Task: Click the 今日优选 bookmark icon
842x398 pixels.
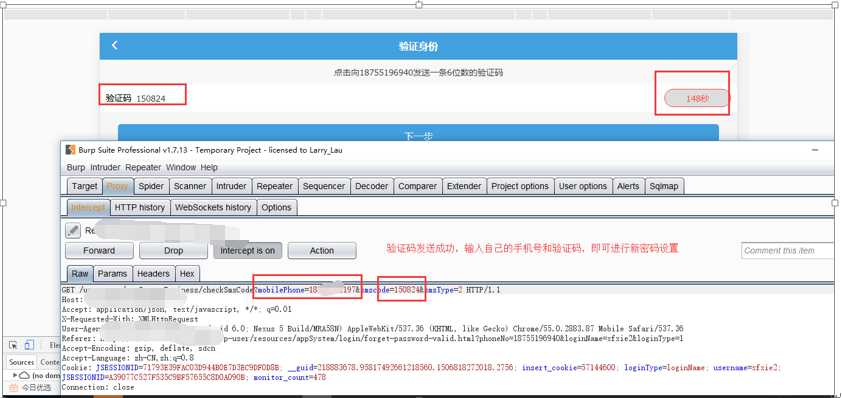Action: click(13, 387)
